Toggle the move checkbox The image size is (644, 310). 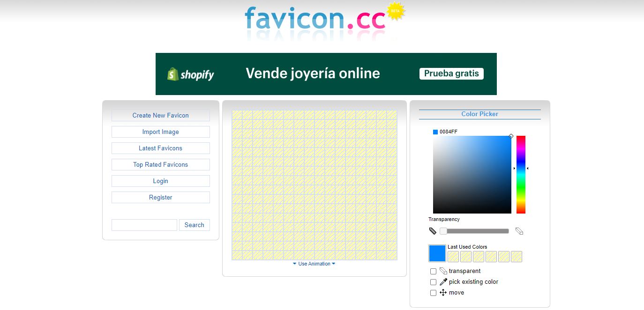point(433,292)
